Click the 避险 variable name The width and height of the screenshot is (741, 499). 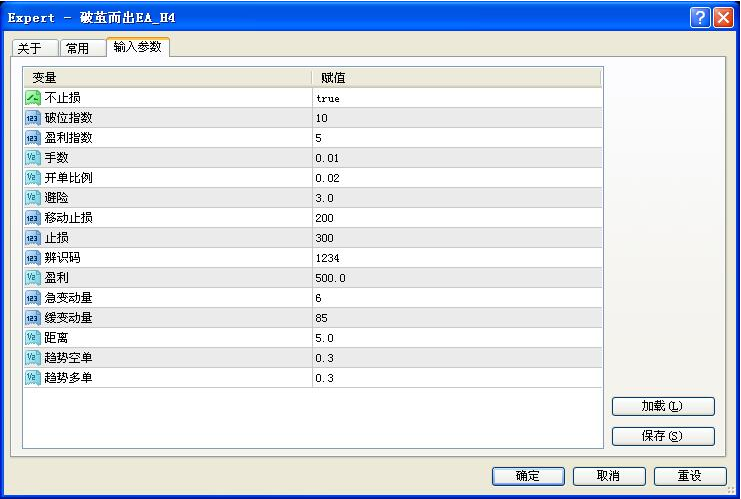point(57,198)
